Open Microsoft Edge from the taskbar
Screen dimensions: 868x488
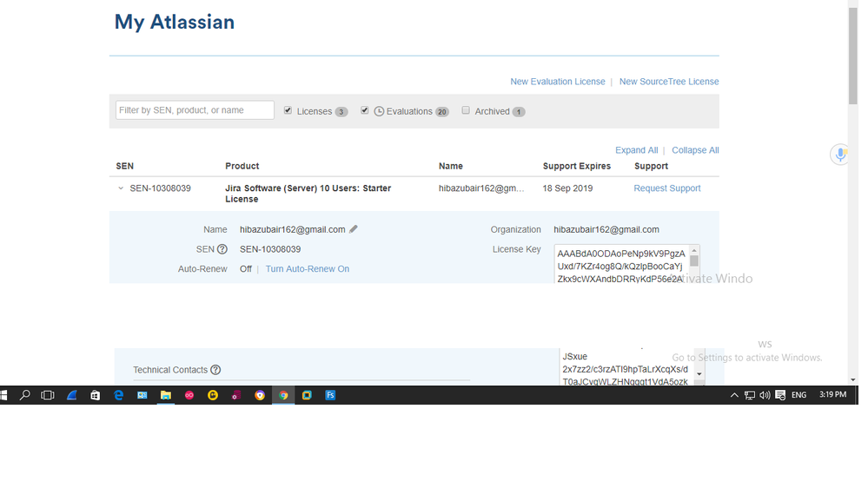click(x=118, y=395)
